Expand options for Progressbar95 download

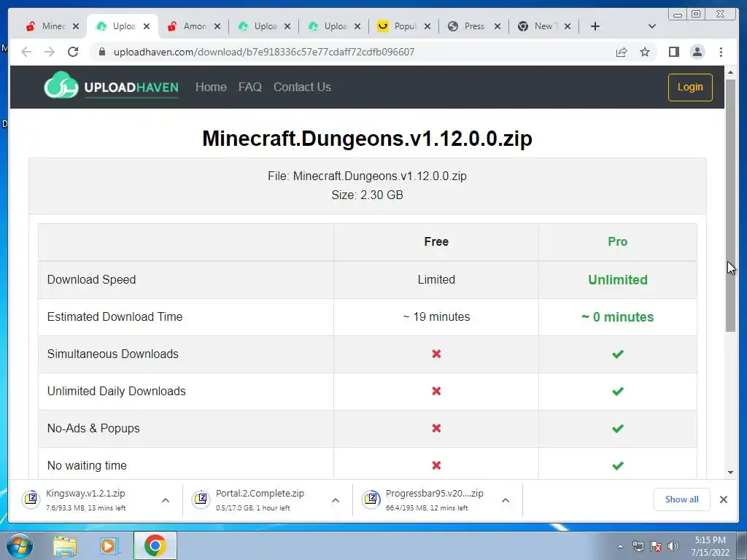506,500
